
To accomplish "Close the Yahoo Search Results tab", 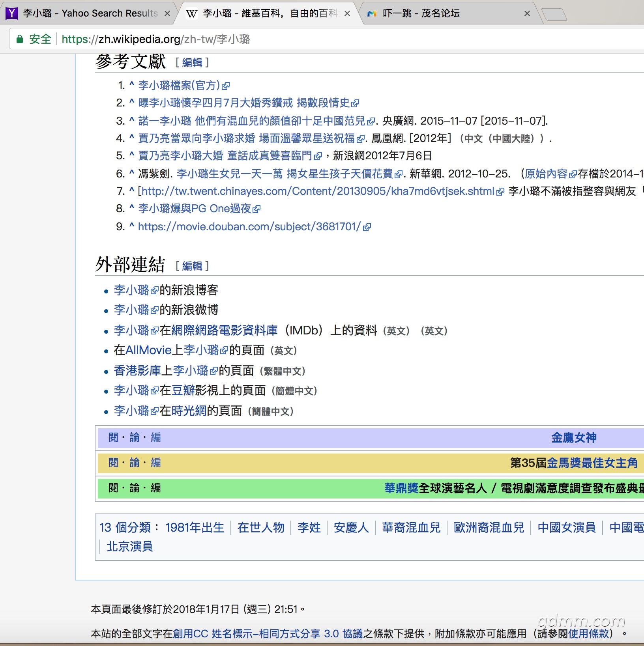I will tap(167, 13).
